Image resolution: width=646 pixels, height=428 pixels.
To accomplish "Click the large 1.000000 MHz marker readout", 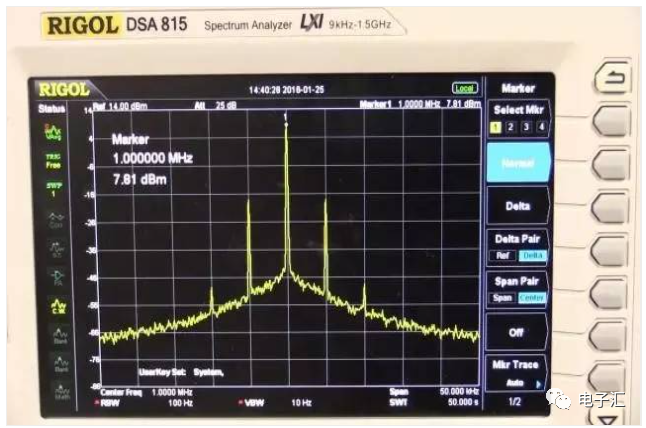I will tap(152, 158).
